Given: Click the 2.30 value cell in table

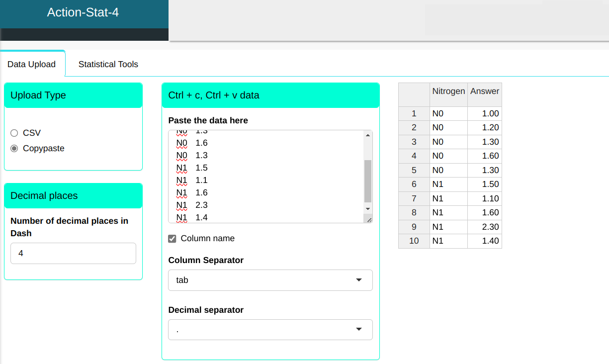Looking at the screenshot, I should click(485, 227).
